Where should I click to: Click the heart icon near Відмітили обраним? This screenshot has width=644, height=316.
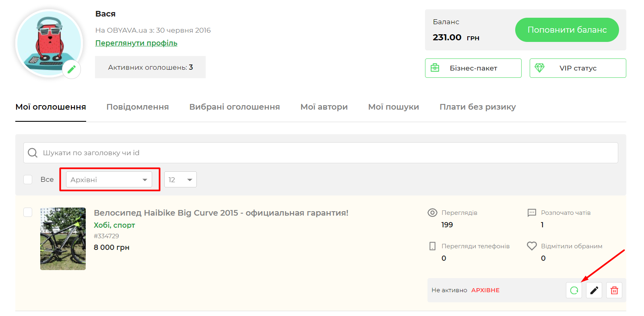tap(532, 246)
